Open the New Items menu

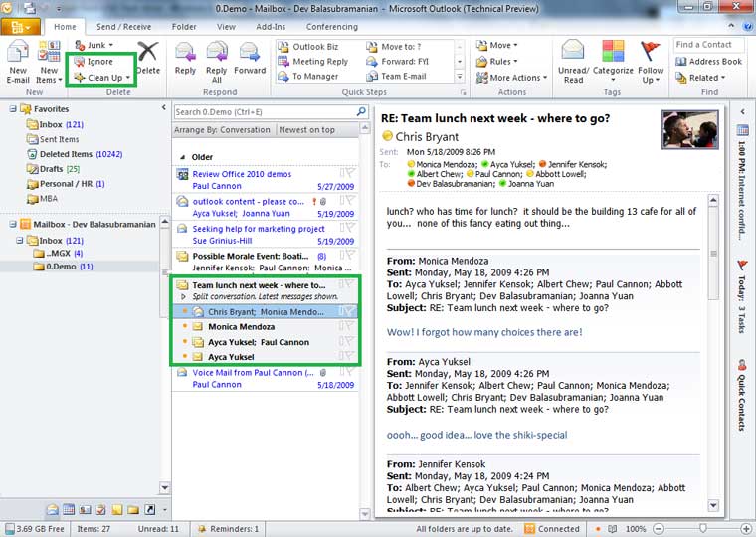coord(49,62)
